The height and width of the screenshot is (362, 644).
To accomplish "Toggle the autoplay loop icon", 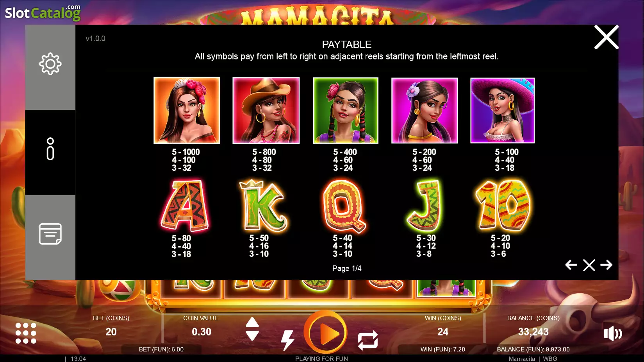I will [x=367, y=340].
